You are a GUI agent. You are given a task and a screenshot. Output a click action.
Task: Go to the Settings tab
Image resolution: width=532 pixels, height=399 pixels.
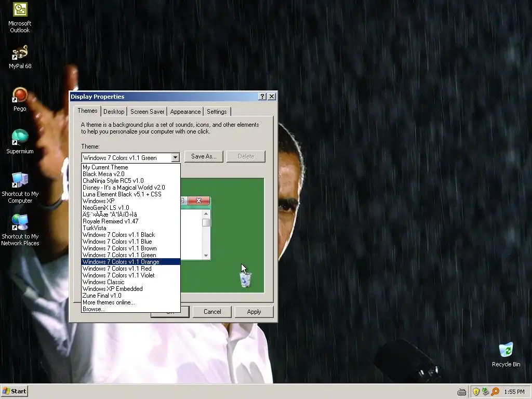217,112
